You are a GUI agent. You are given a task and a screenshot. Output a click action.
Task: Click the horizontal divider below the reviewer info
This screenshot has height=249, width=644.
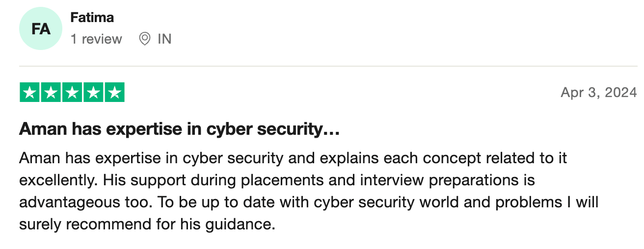coord(328,66)
